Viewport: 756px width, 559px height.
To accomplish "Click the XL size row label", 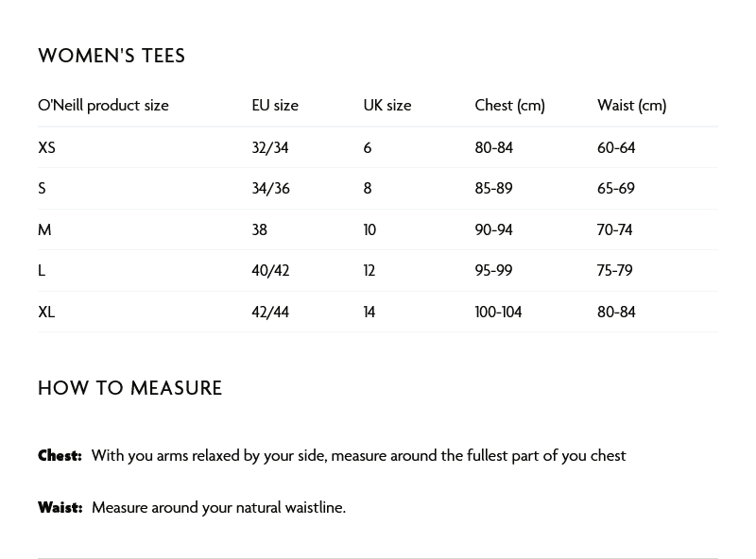I will 46,312.
